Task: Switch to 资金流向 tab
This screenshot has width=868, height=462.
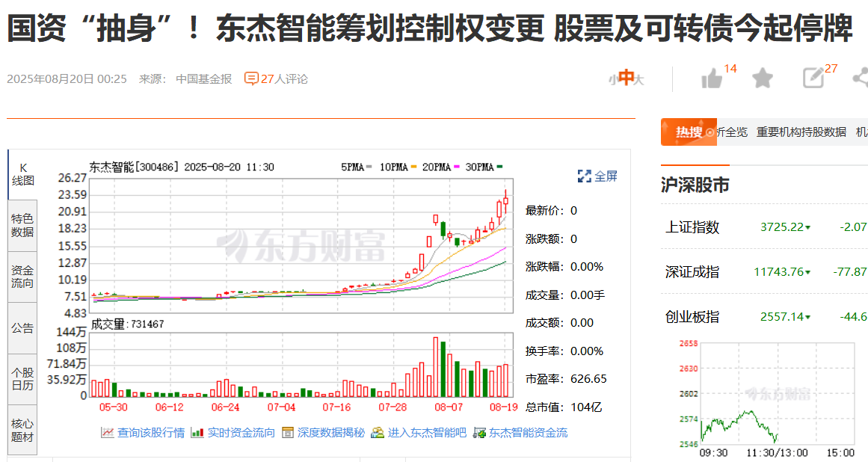Action: [x=22, y=277]
